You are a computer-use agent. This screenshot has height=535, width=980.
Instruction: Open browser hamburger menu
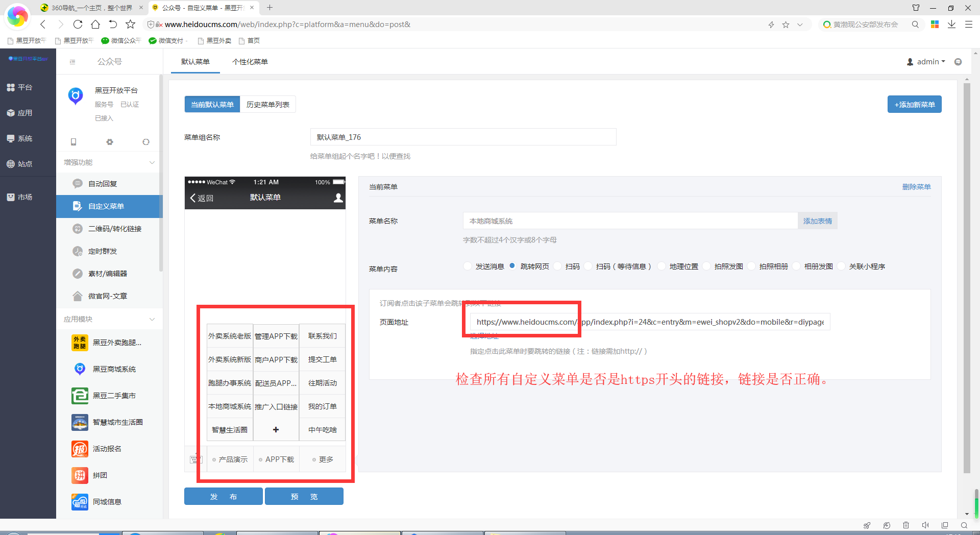tap(968, 25)
